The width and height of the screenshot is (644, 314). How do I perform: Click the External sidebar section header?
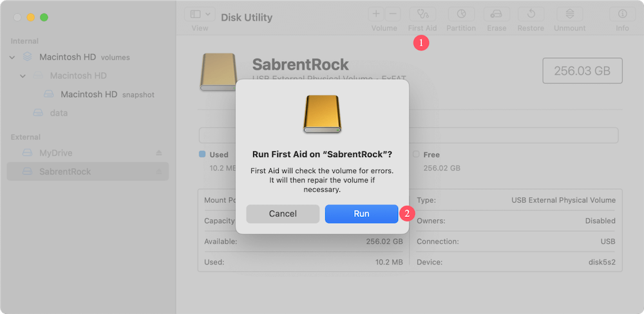[26, 137]
